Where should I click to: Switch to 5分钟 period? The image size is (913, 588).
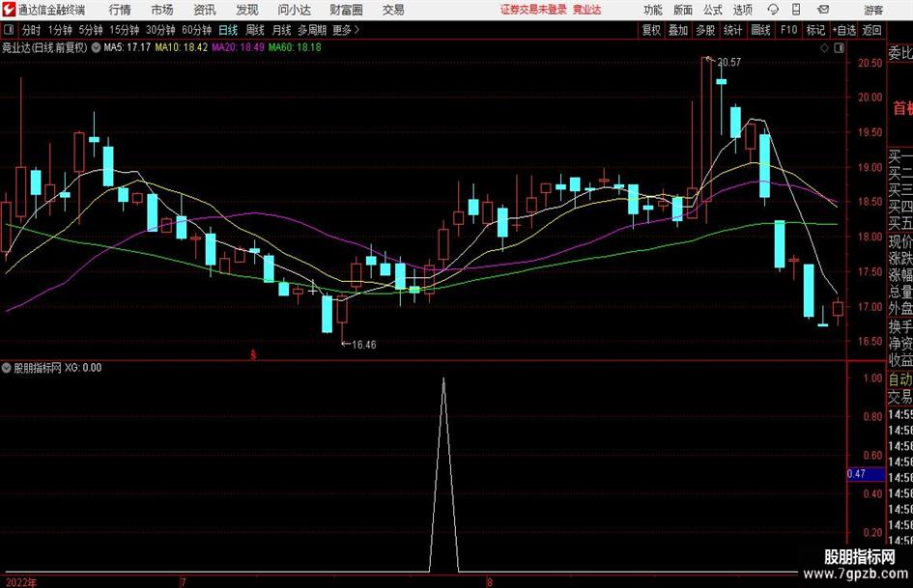coord(91,30)
